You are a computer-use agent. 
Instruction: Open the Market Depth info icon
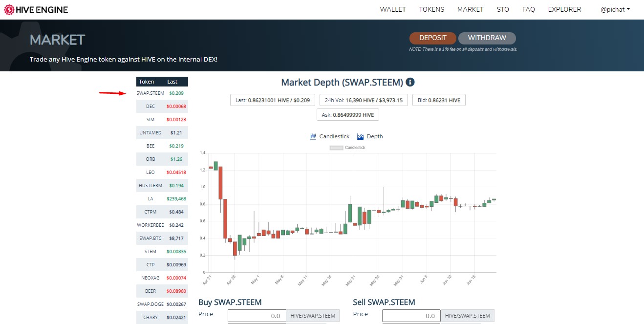pyautogui.click(x=410, y=82)
